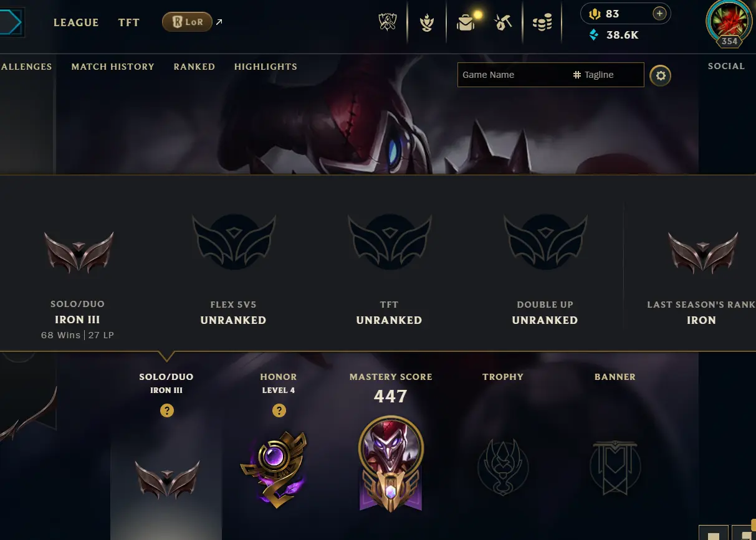
Task: Open the Loot backpack icon
Action: [466, 23]
